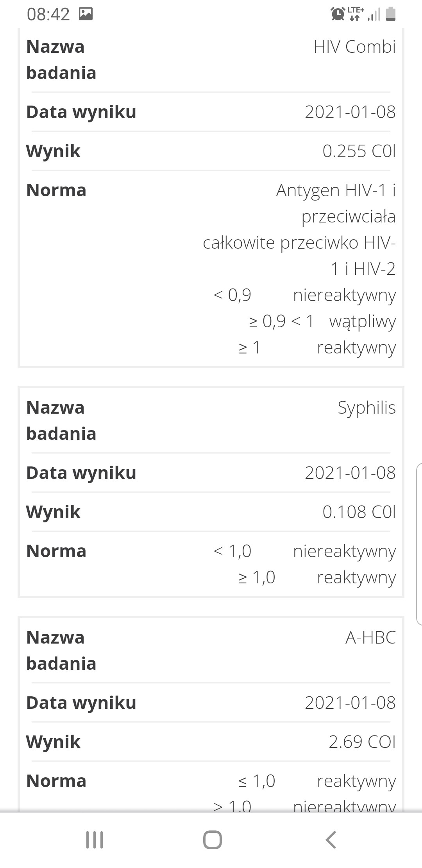Tap the Syphilis card 'Norma' label
This screenshot has height=868, width=422.
[56, 551]
